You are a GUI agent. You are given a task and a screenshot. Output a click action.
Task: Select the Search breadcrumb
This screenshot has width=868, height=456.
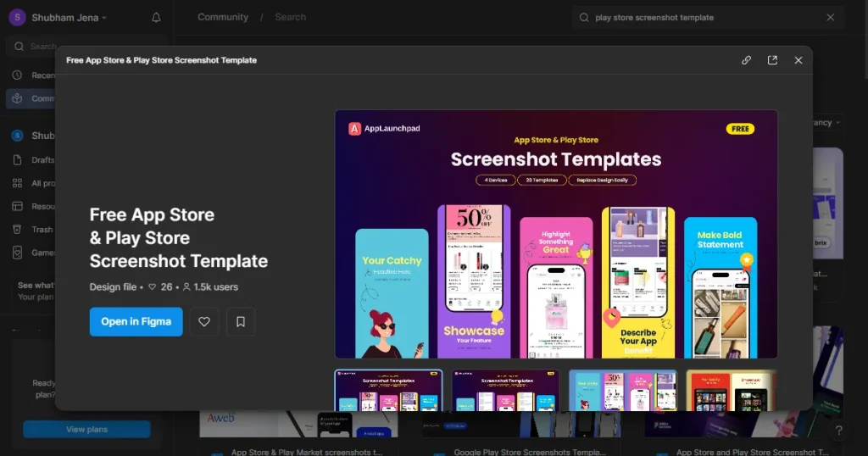pos(291,17)
